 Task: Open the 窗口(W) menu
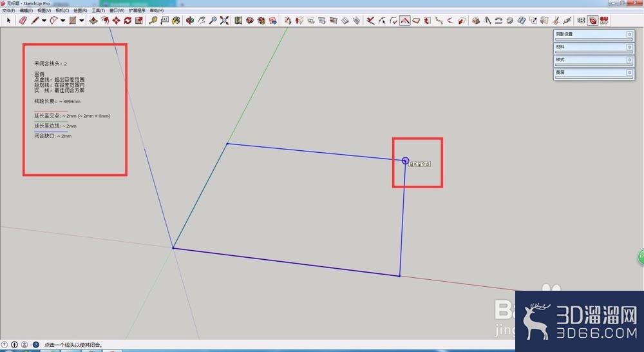point(117,11)
